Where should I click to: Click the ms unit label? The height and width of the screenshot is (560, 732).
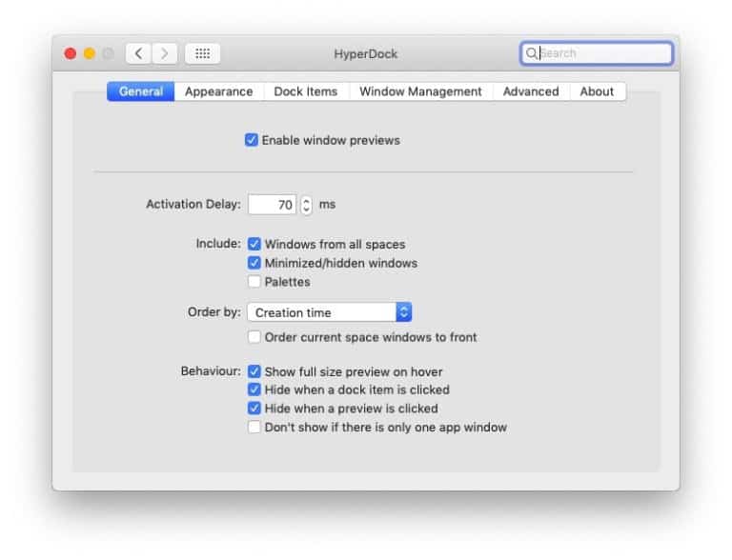[x=327, y=205]
